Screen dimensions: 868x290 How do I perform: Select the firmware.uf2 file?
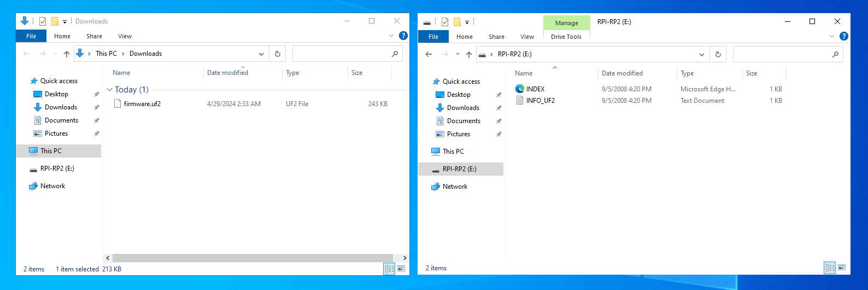coord(142,104)
